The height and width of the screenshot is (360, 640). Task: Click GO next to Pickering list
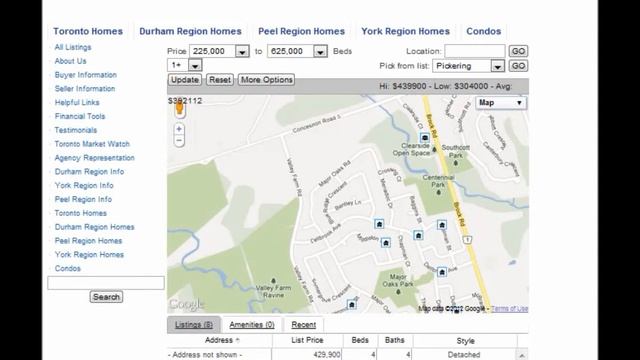pos(518,66)
